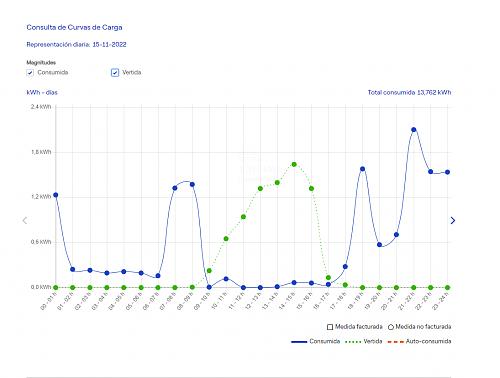Select blue consumption point at 18-19 h
Screen dimensions: 500x378
[x=362, y=169]
